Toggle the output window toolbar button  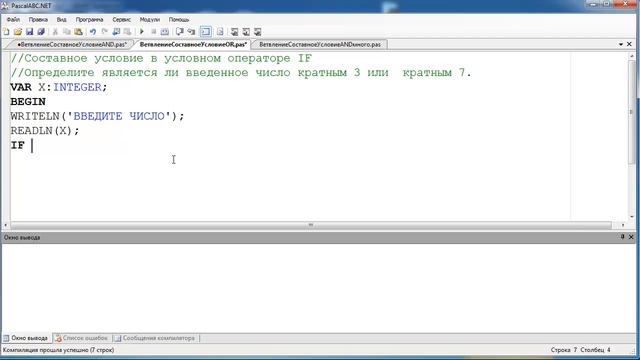[x=206, y=31]
